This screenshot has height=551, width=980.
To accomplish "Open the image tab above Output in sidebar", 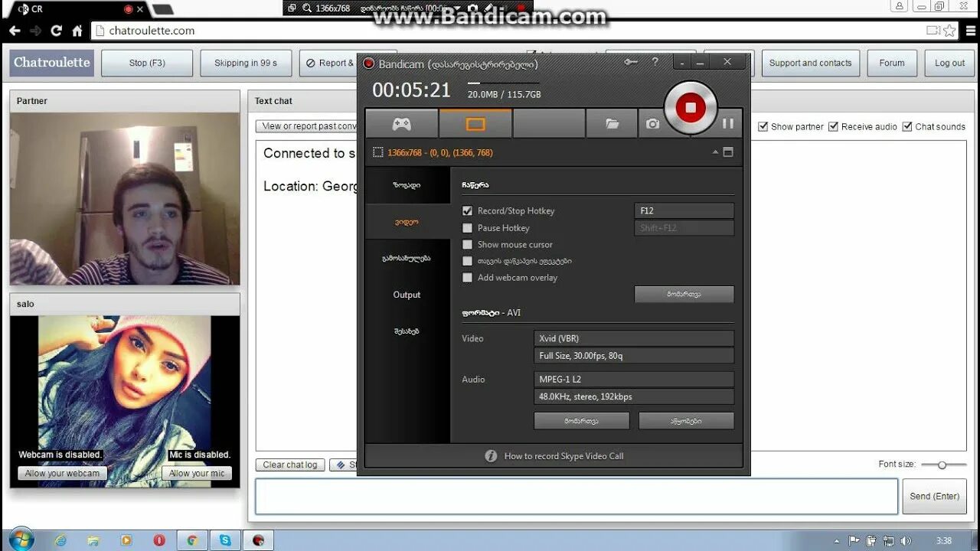I will [407, 258].
